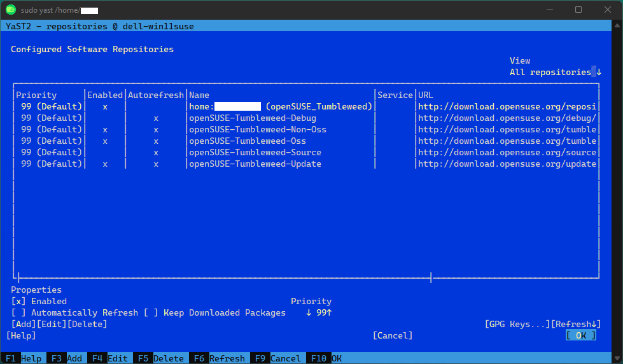623x364 pixels.
Task: Select the home: openSUSE_Tumbleweed repository row
Action: pyautogui.click(x=306, y=106)
